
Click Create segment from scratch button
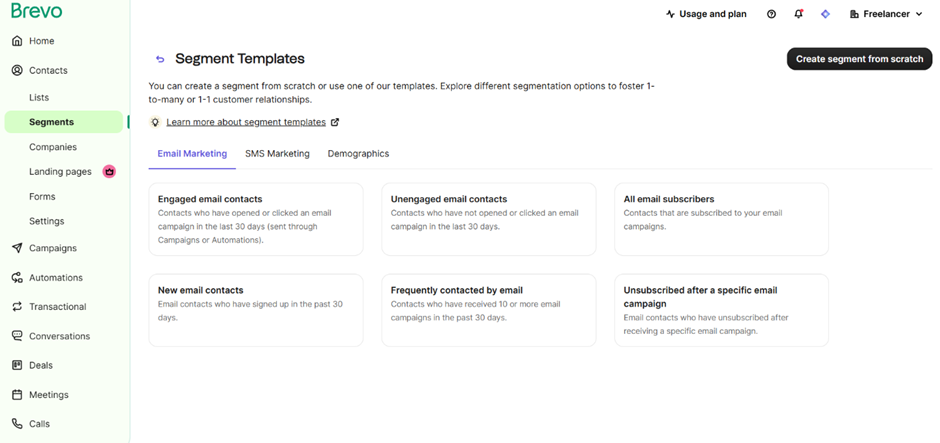click(x=859, y=59)
